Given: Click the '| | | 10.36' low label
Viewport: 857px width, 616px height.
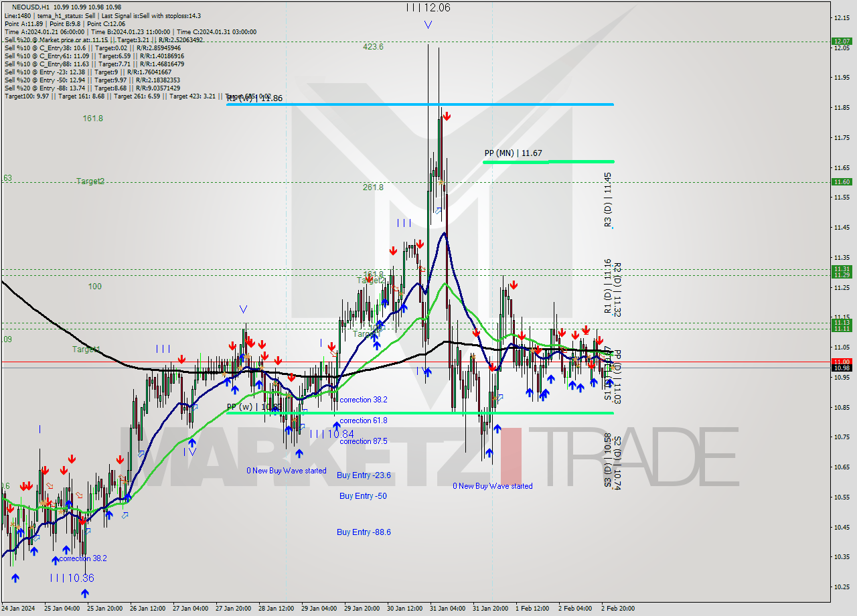Looking at the screenshot, I should pos(72,578).
